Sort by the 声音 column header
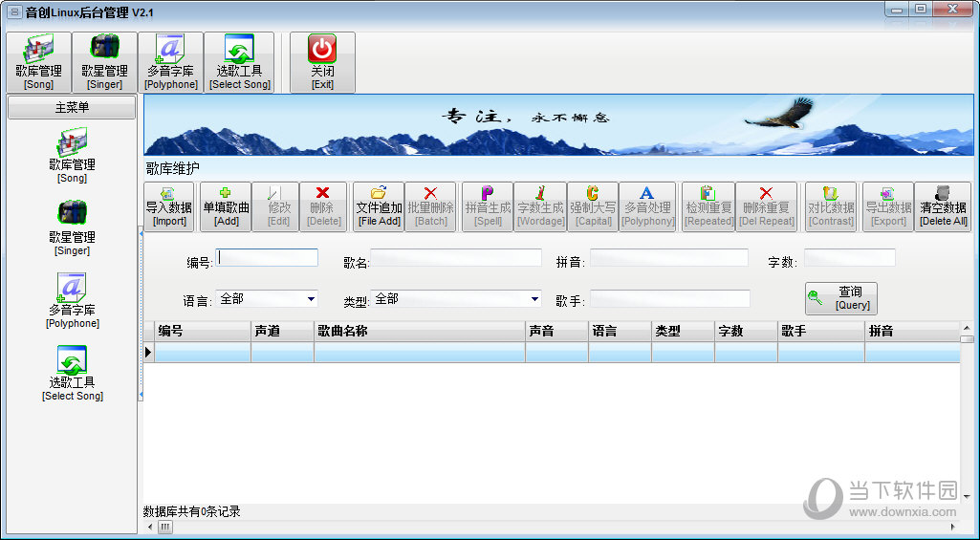Image resolution: width=980 pixels, height=540 pixels. point(556,332)
